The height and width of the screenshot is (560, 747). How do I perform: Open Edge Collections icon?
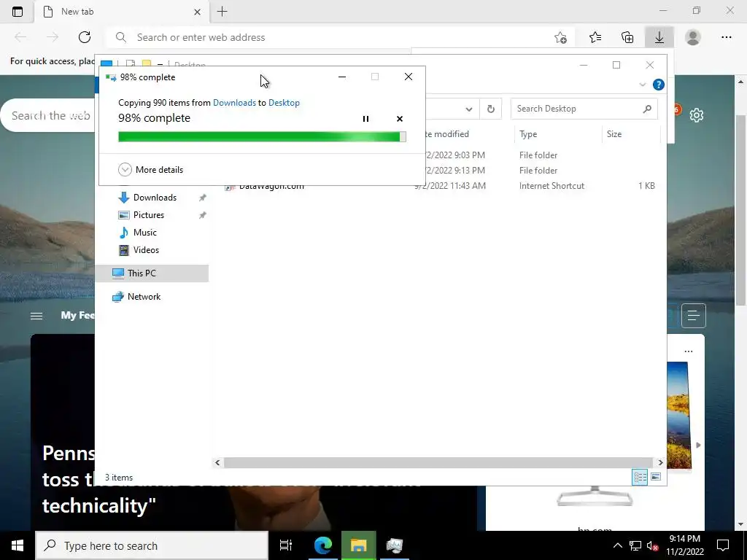click(627, 37)
